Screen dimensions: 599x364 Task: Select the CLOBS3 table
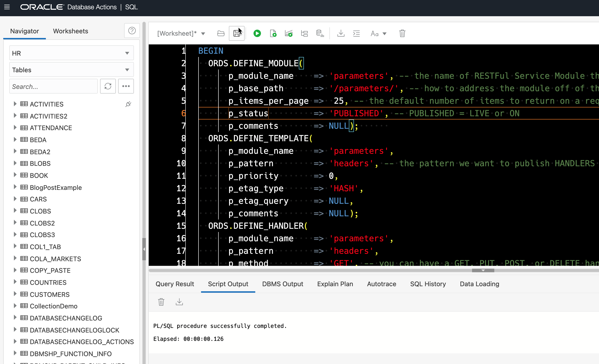(42, 235)
